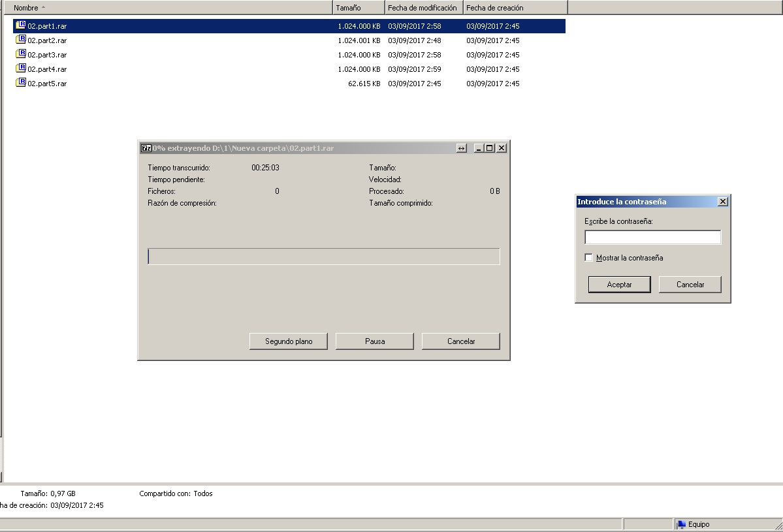
Task: Click the 1.024.001 KB size value
Action: [x=359, y=40]
